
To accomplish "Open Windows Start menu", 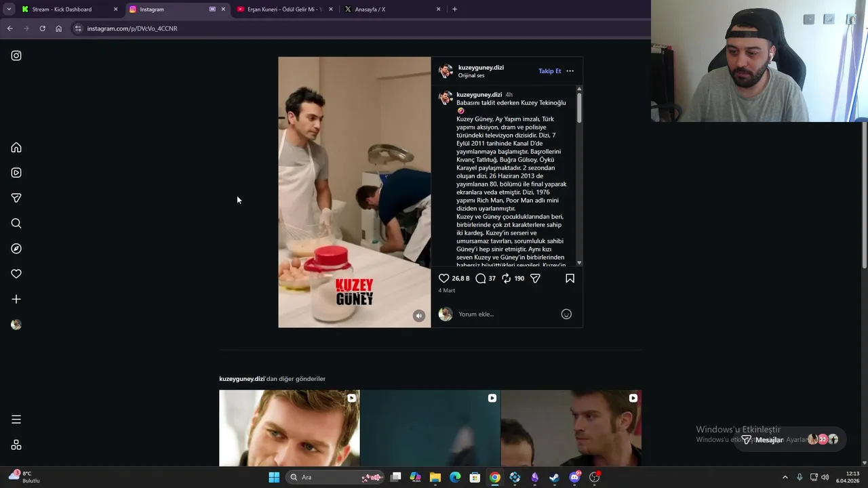I will point(274,477).
